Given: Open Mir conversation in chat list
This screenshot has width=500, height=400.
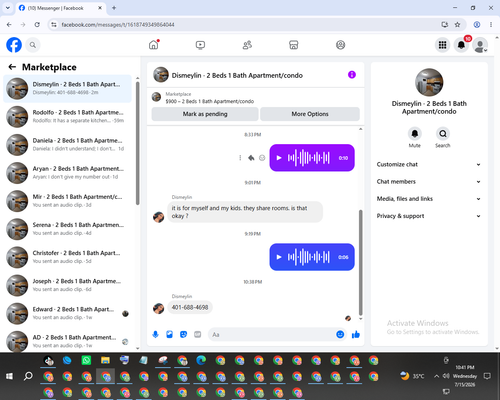Looking at the screenshot, I should pos(67,201).
